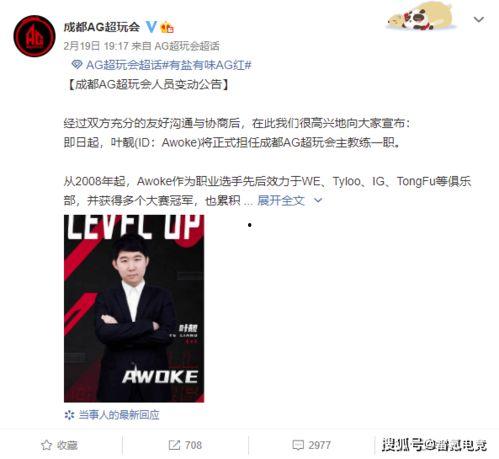Open the AG超玩会超话 source link
Image resolution: width=499 pixels, height=459 pixels.
tap(187, 46)
